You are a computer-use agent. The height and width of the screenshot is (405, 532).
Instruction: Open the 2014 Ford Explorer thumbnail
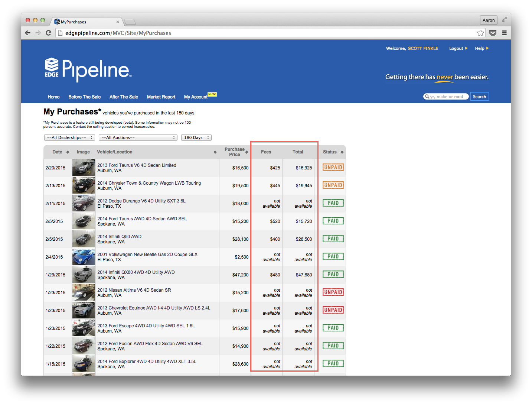coord(84,364)
